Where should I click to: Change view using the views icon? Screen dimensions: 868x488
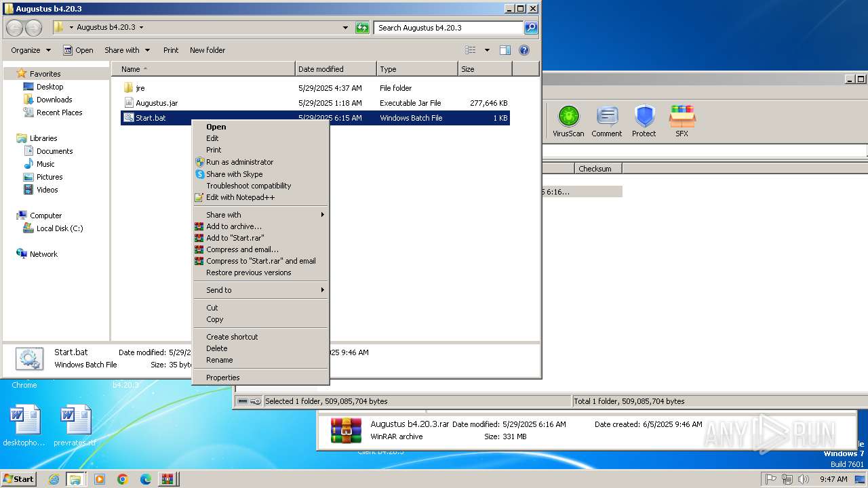click(471, 50)
